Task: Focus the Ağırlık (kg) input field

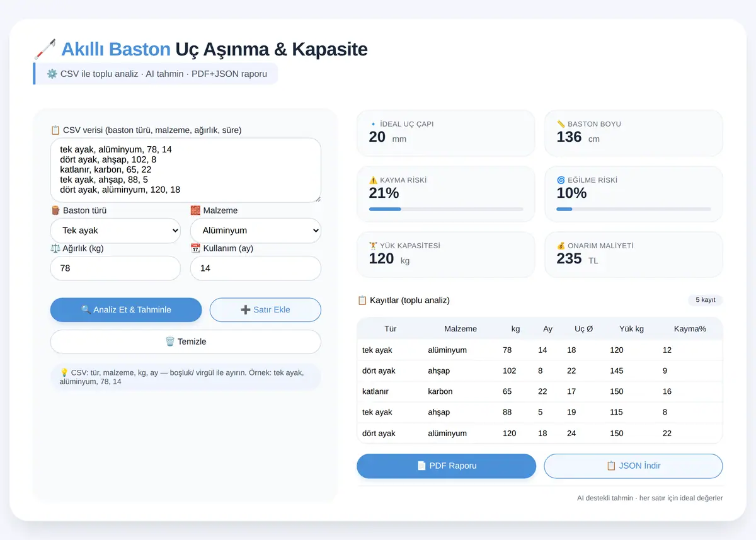Action: [x=115, y=268]
